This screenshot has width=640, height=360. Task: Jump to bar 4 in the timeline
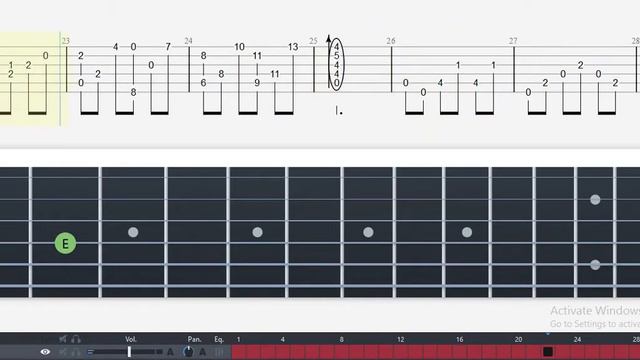point(282,339)
